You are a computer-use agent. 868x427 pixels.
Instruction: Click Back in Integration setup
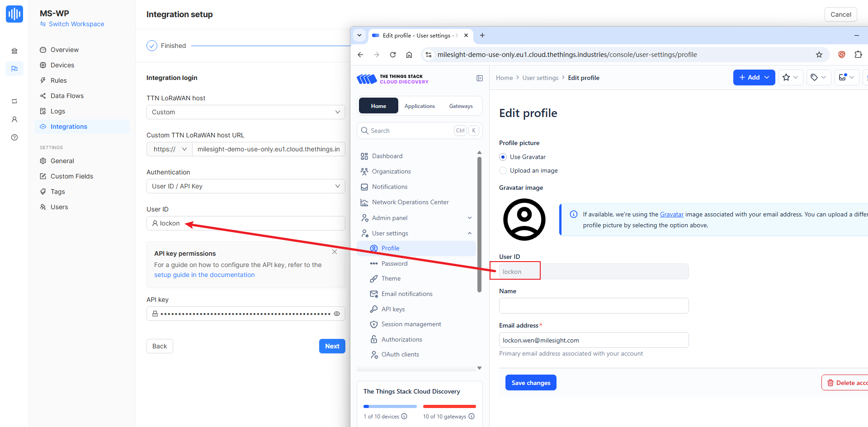(x=160, y=346)
